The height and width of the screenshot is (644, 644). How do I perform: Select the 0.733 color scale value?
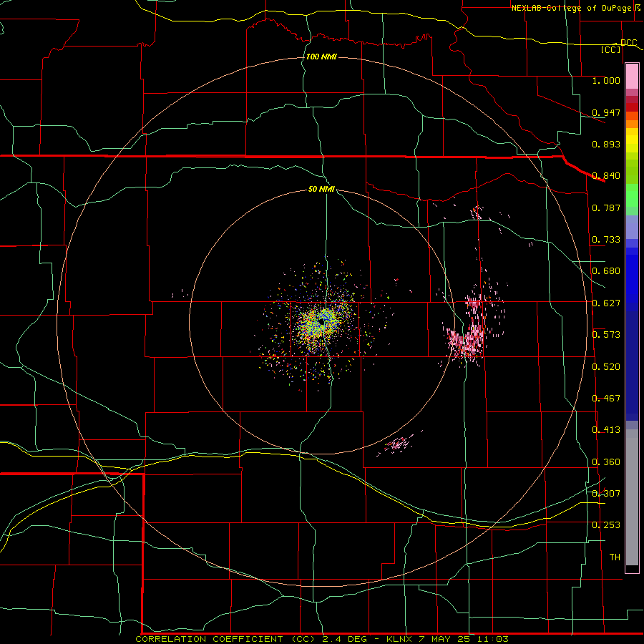(606, 240)
